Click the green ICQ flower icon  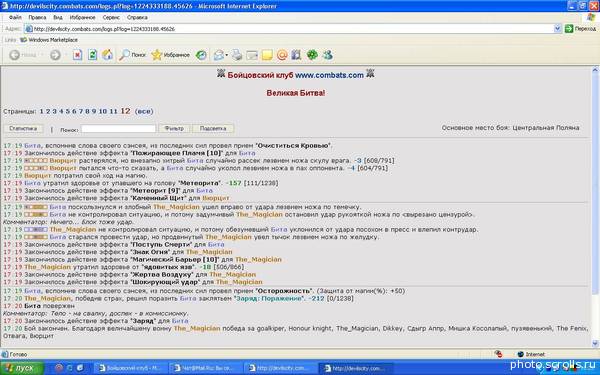point(312,55)
